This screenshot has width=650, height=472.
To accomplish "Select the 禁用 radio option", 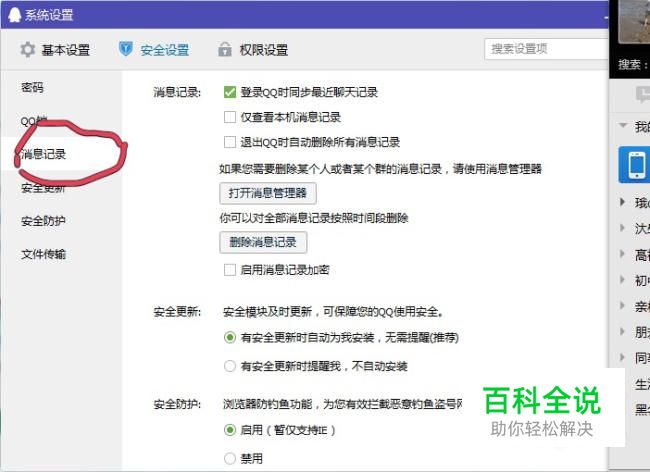I will (x=230, y=458).
